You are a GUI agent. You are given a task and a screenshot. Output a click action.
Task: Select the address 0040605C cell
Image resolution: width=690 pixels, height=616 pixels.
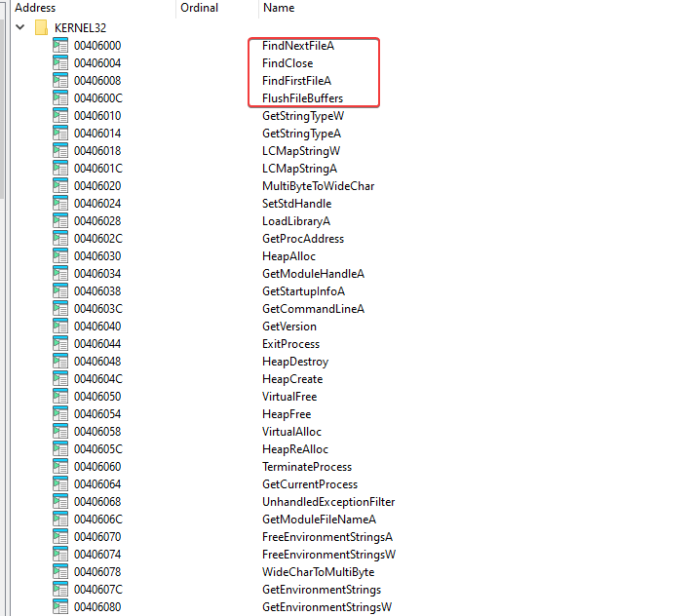tap(98, 449)
